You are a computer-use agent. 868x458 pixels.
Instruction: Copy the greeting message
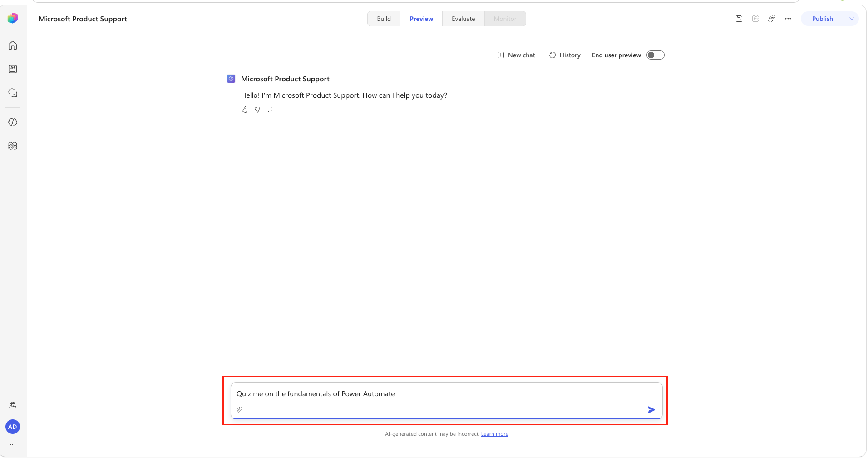[x=270, y=110]
